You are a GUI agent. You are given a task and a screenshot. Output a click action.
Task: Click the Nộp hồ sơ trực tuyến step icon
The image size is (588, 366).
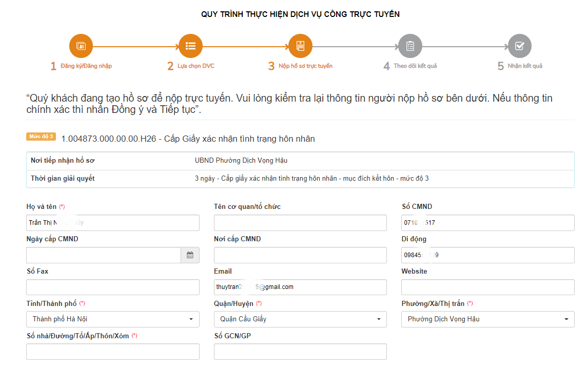click(300, 46)
